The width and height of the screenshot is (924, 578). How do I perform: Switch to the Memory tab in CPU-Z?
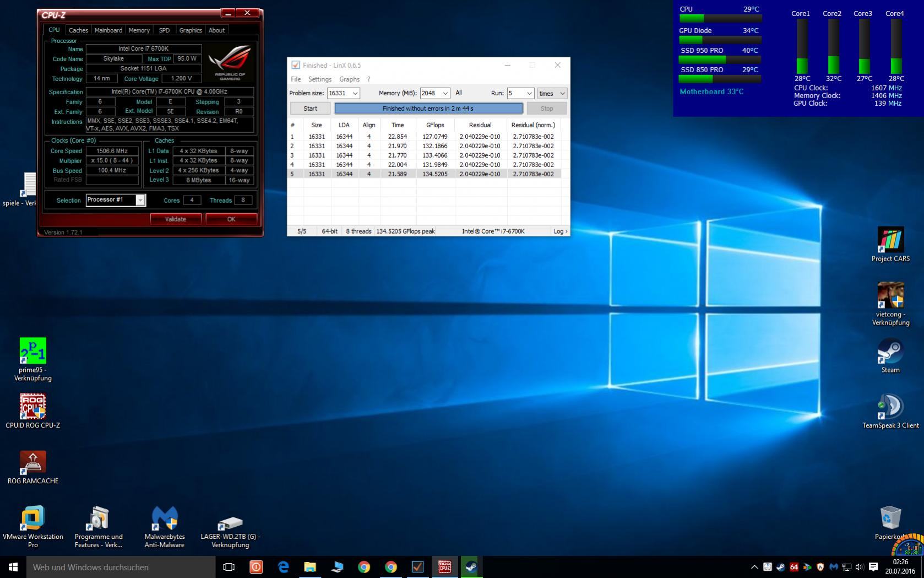pos(139,30)
